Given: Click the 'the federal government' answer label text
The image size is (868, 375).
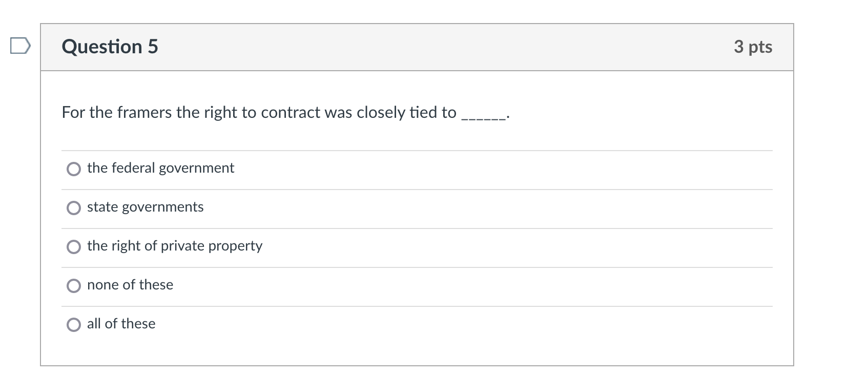Looking at the screenshot, I should pos(160,168).
